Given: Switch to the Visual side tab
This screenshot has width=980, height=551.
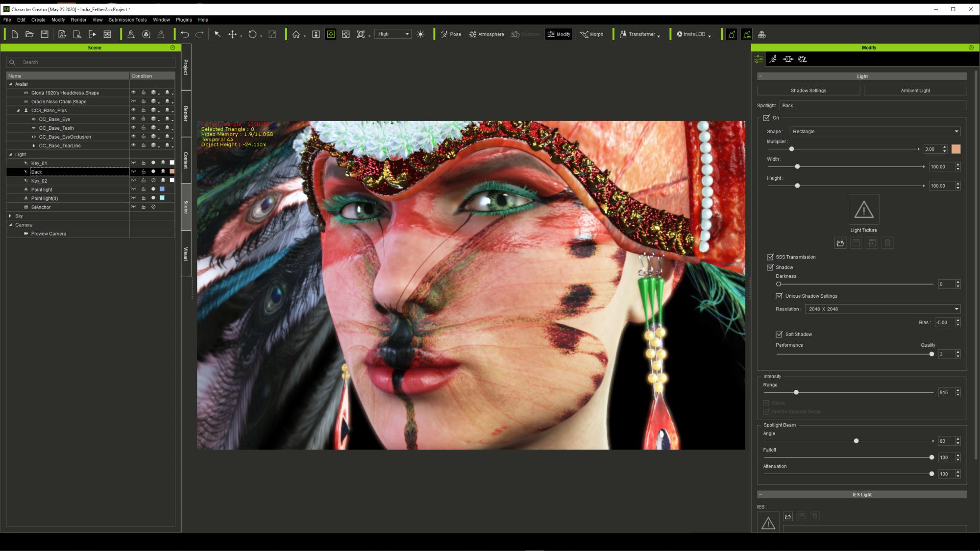Looking at the screenshot, I should (x=186, y=254).
